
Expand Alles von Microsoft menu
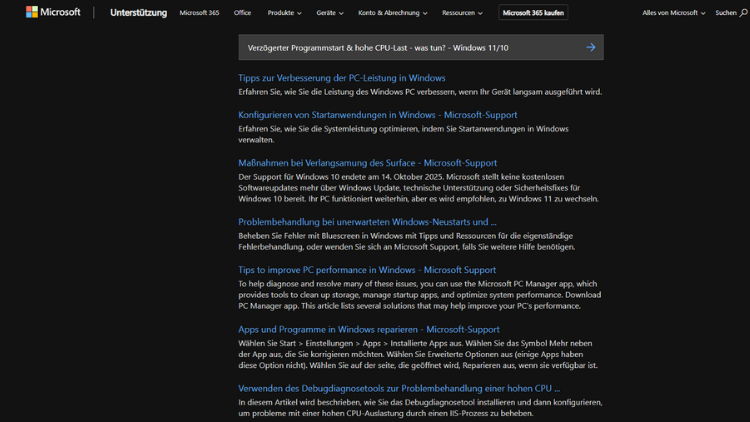point(673,13)
